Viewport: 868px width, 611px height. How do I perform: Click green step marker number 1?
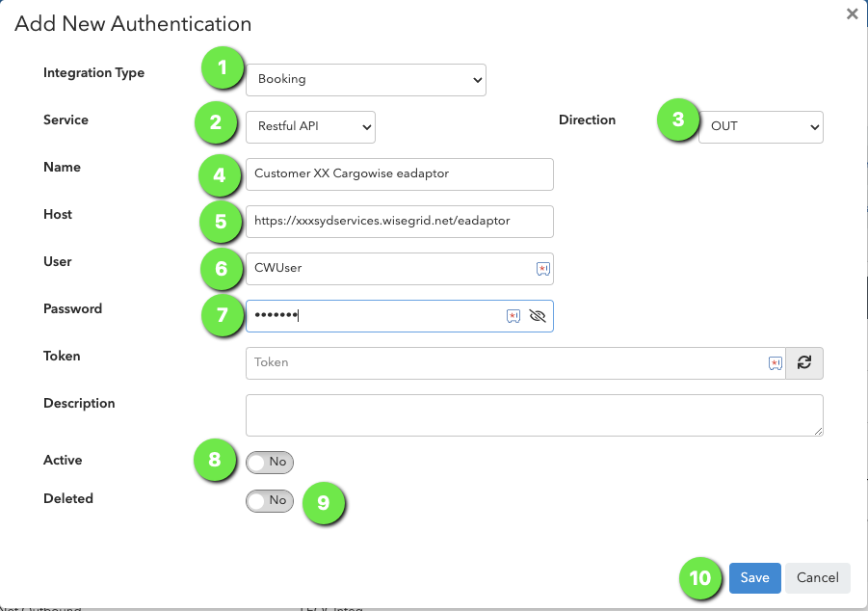click(223, 67)
